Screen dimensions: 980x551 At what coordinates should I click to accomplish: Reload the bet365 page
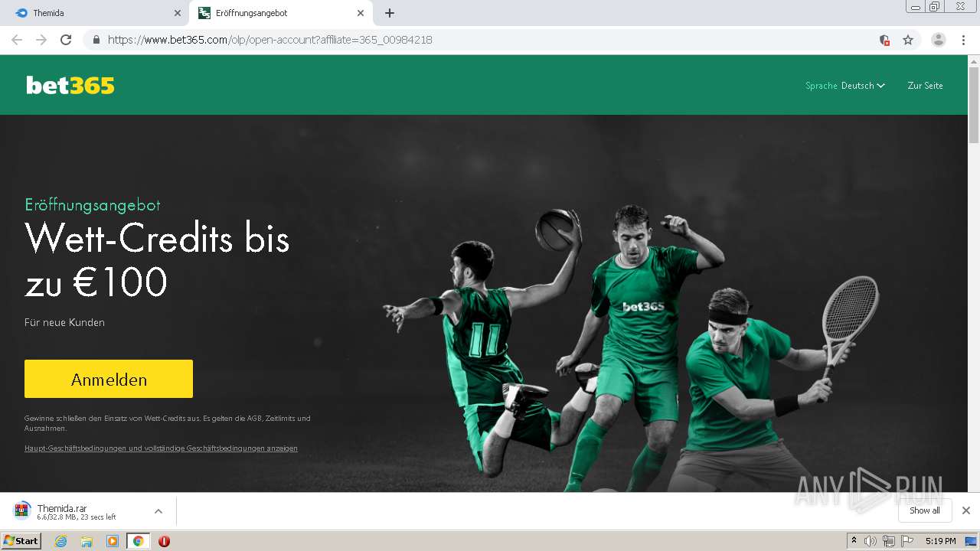pyautogui.click(x=66, y=40)
